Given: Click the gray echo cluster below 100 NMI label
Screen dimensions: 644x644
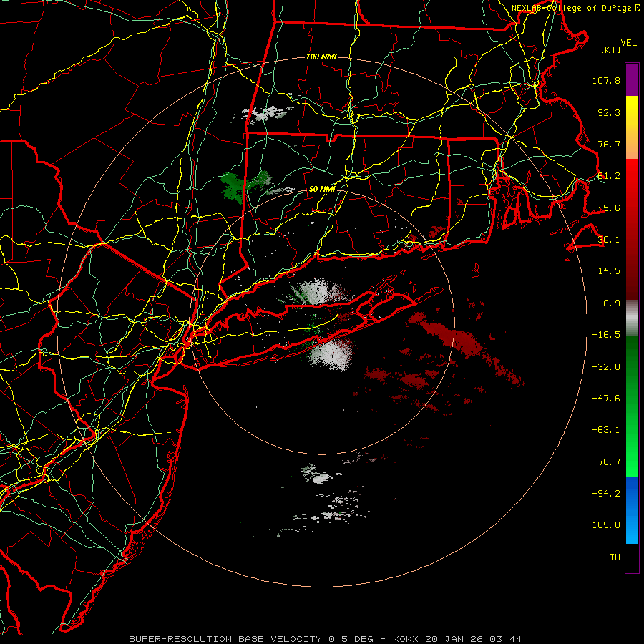Looking at the screenshot, I should pyautogui.click(x=263, y=114).
